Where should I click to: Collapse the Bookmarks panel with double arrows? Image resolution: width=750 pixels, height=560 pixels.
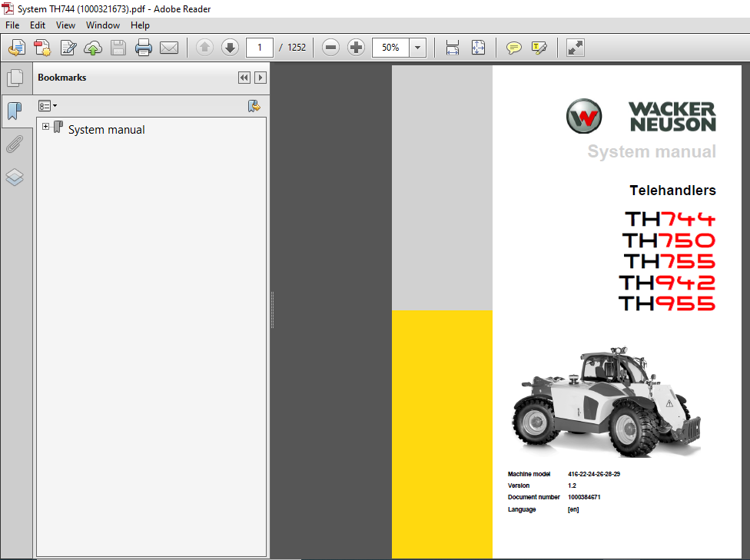click(244, 78)
